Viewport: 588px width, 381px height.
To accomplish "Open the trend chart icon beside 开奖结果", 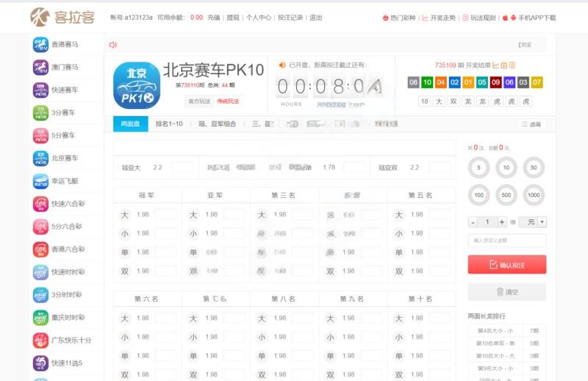I will point(495,65).
